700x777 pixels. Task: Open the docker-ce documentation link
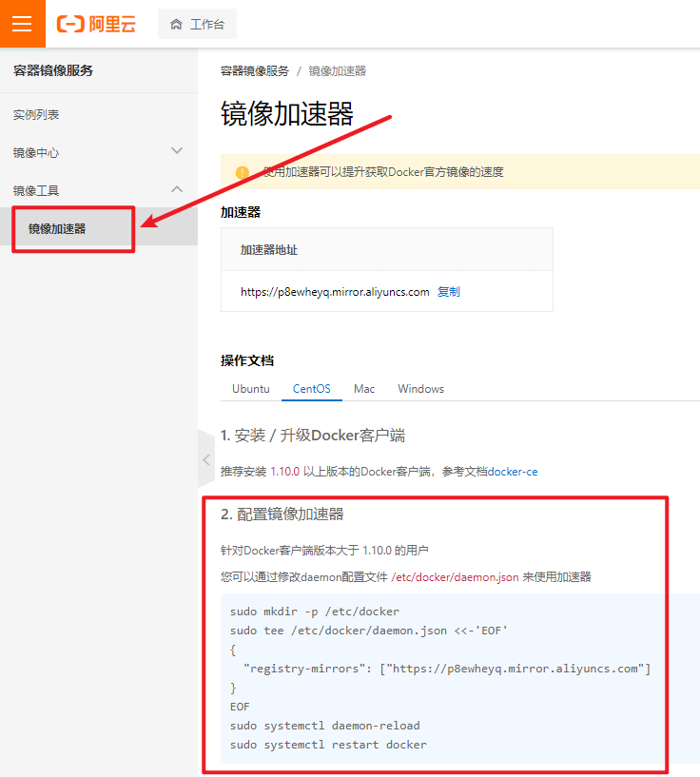click(x=513, y=472)
